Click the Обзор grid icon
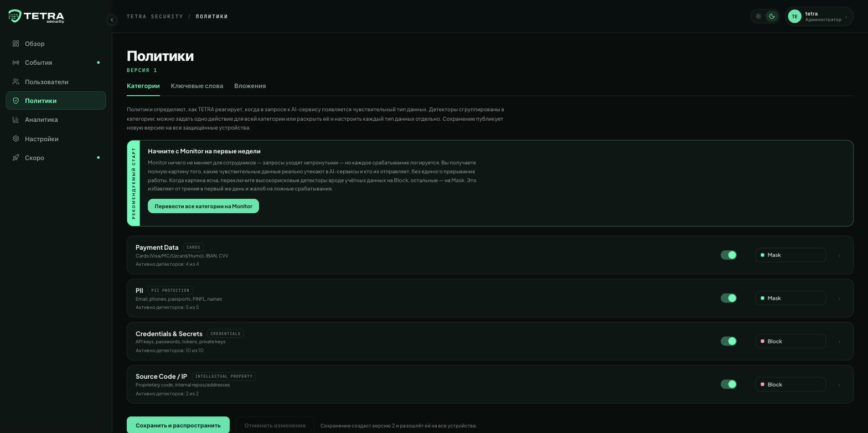Viewport: 868px width, 433px height. (16, 44)
